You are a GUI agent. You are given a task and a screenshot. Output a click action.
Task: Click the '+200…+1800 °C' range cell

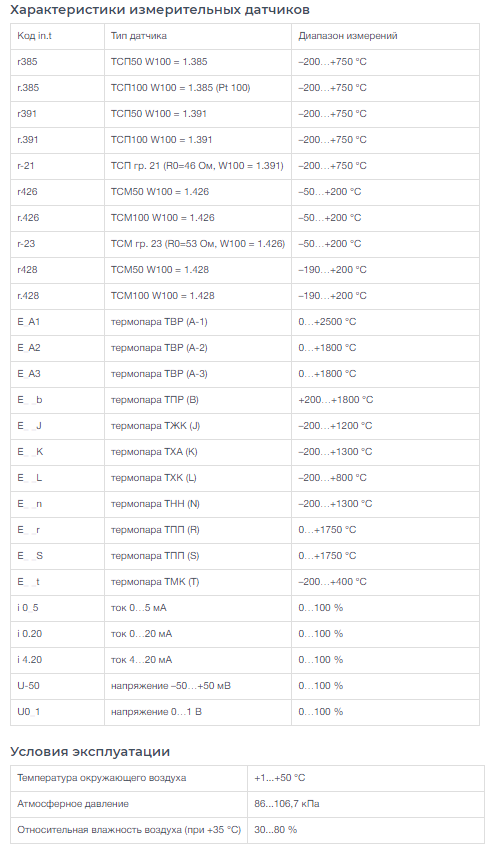[x=385, y=400]
